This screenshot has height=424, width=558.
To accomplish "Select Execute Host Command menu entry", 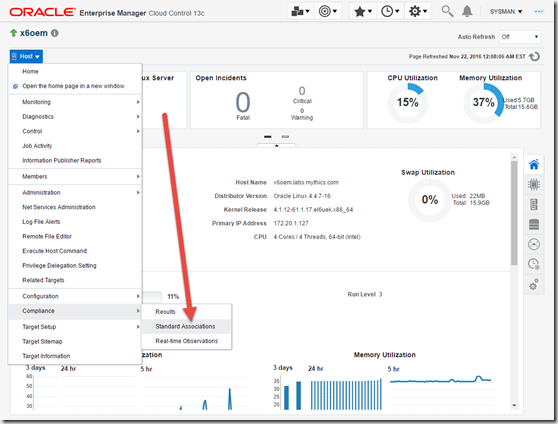I will pyautogui.click(x=54, y=251).
